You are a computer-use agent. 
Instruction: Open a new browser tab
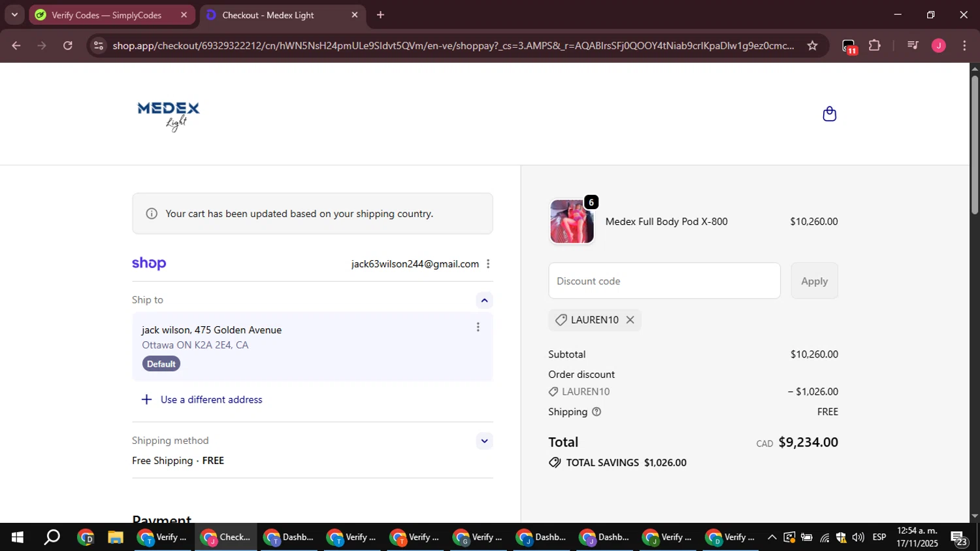point(380,14)
